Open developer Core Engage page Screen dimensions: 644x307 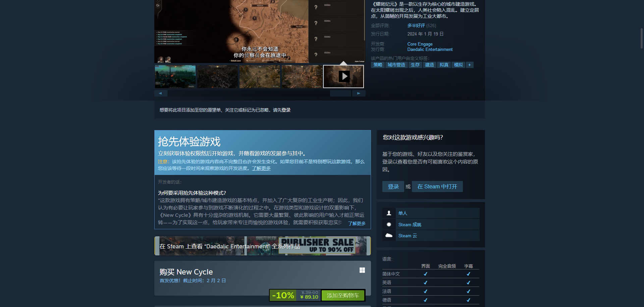[x=420, y=44]
